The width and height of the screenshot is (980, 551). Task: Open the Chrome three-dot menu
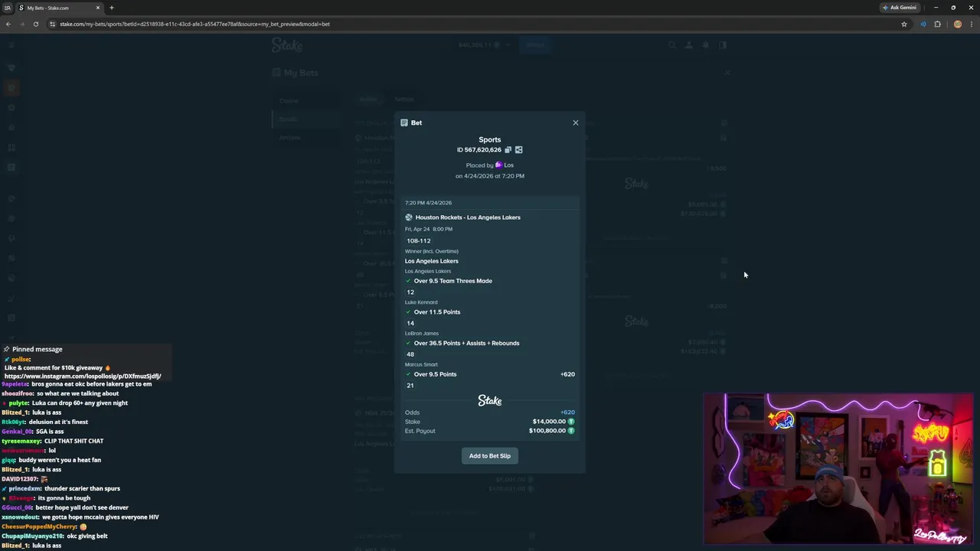(x=972, y=24)
